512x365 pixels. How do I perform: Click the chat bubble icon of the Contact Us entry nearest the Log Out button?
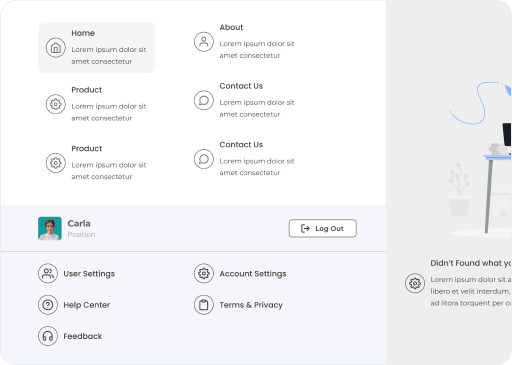pos(204,159)
